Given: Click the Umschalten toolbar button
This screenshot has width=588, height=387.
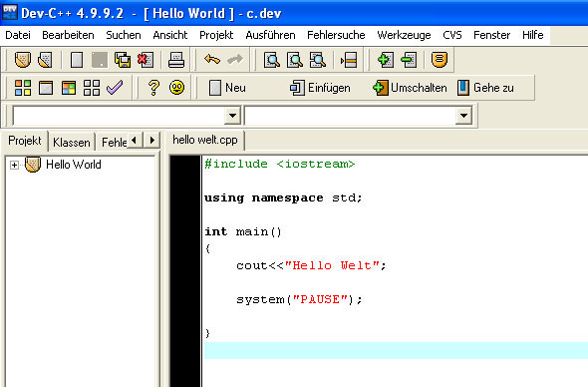Looking at the screenshot, I should coord(410,88).
